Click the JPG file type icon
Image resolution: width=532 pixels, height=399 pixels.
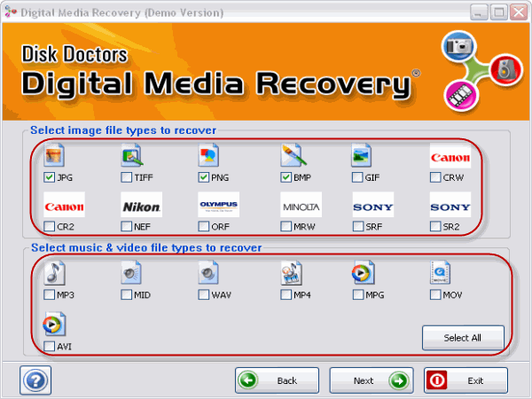tap(54, 155)
